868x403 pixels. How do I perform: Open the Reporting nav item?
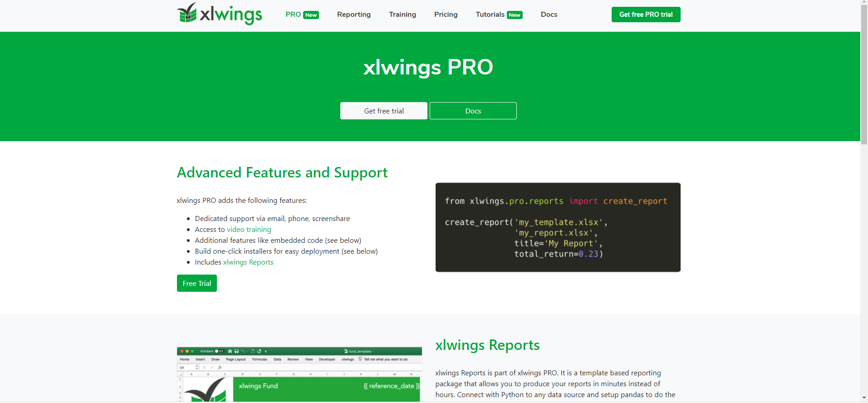[x=354, y=15]
